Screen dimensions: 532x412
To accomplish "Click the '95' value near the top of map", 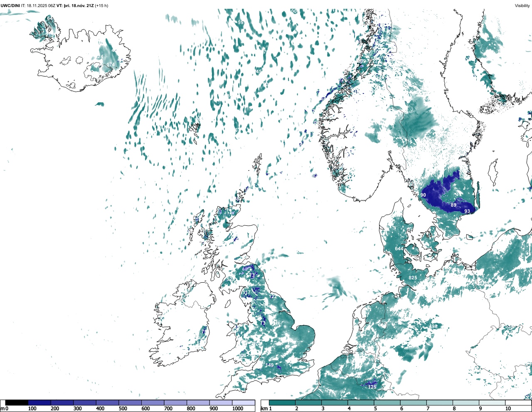I will point(240,22).
